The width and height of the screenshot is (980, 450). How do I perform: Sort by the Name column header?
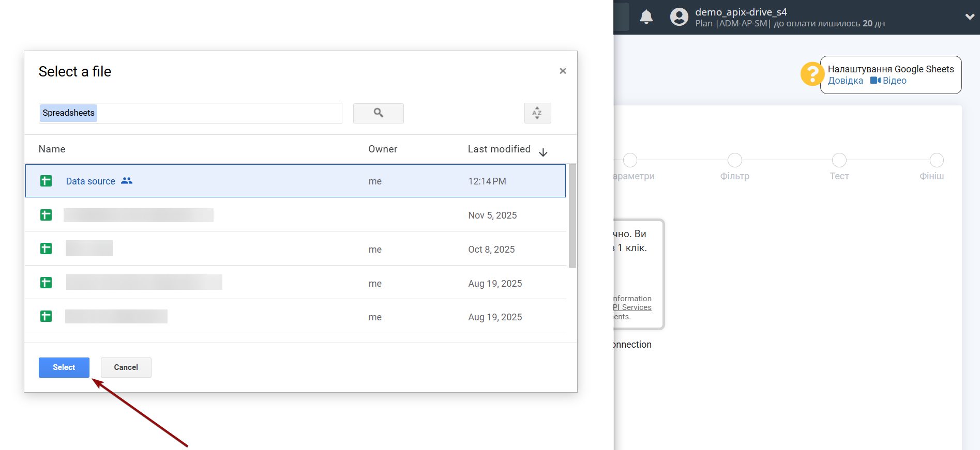coord(52,149)
